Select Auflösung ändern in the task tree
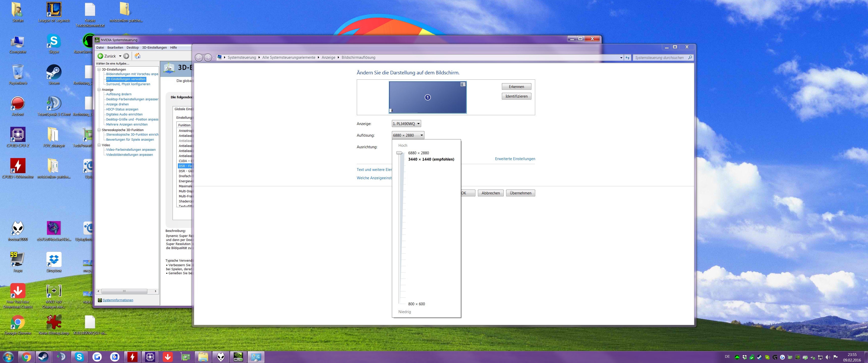This screenshot has height=363, width=868. [x=119, y=94]
